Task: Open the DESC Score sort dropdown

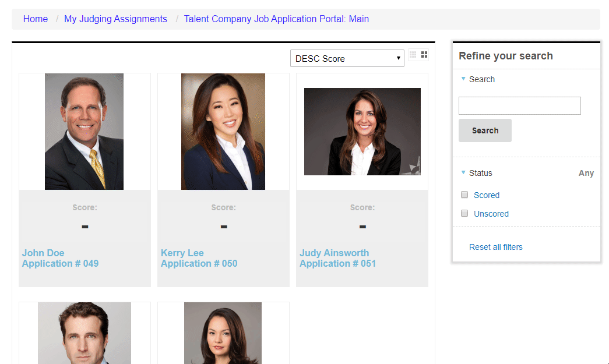Action: tap(347, 58)
